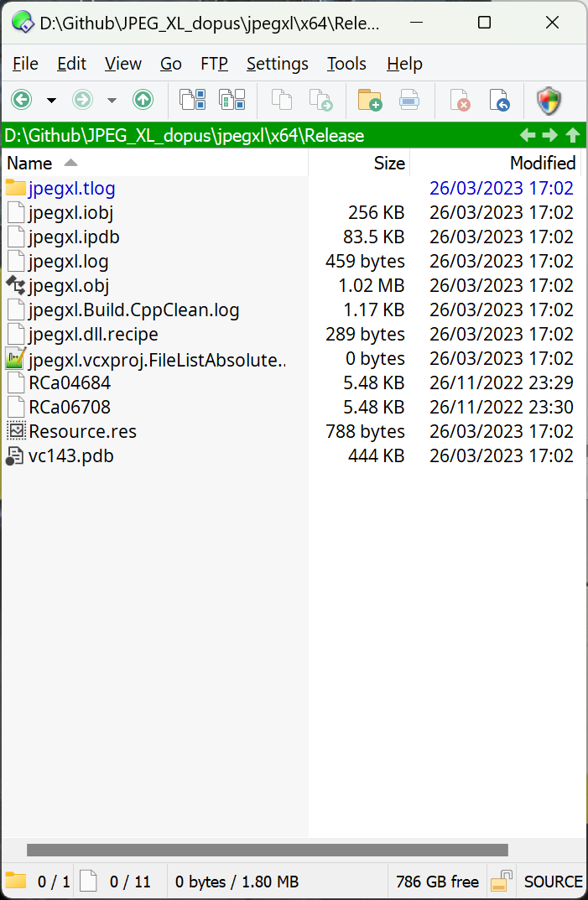
Task: Click the green path bar up arrow
Action: coord(573,135)
